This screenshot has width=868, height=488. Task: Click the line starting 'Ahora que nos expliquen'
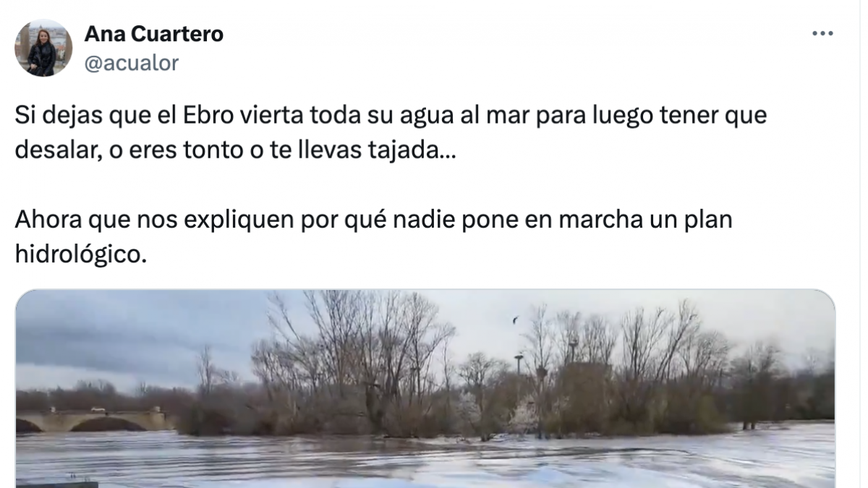[x=374, y=221]
